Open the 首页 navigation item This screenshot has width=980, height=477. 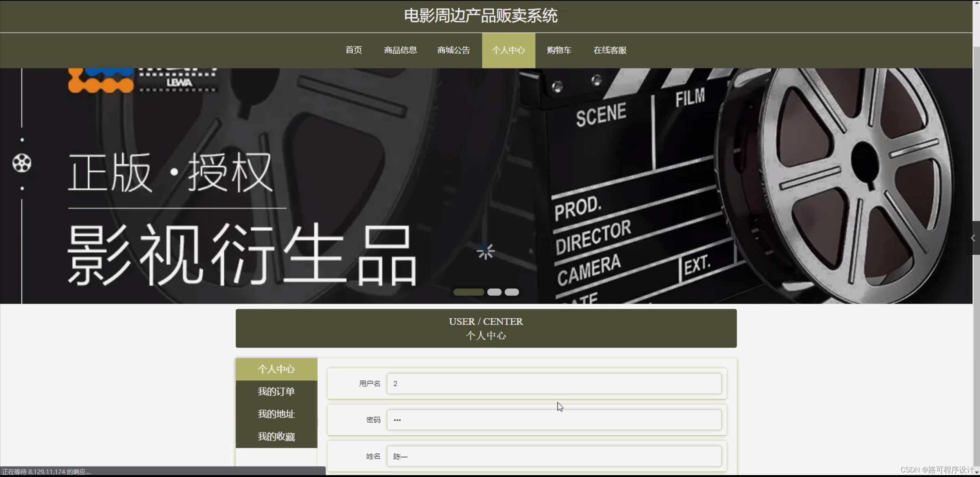pos(353,50)
